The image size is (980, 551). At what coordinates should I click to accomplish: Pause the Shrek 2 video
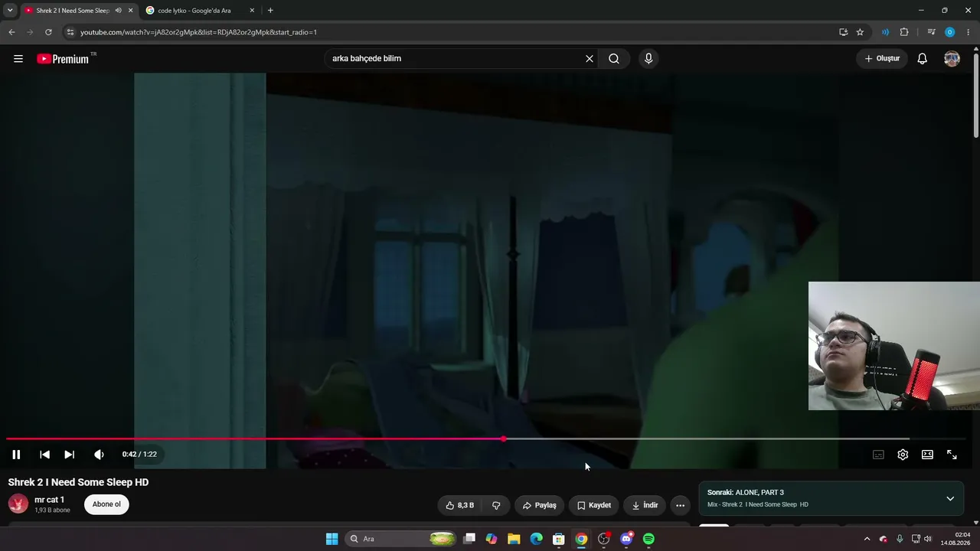pyautogui.click(x=16, y=455)
